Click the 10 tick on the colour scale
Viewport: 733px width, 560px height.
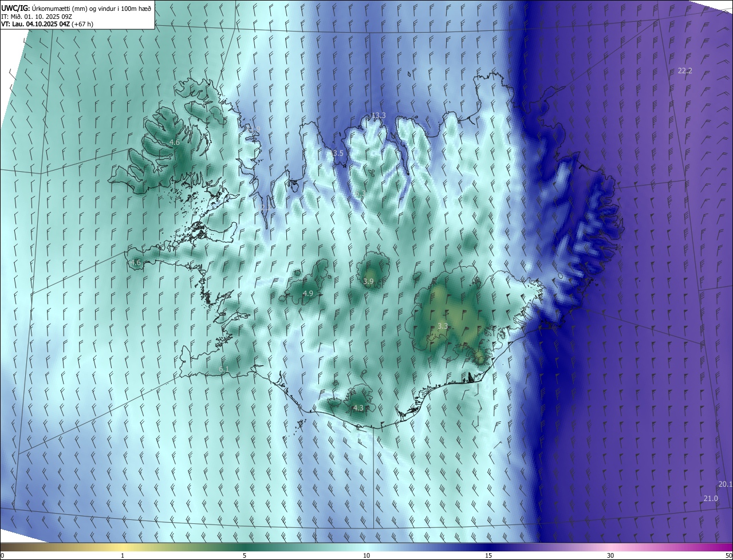click(x=366, y=555)
